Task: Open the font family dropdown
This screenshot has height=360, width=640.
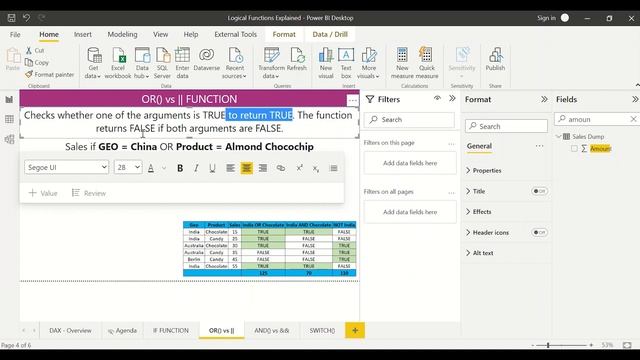Action: 67,167
